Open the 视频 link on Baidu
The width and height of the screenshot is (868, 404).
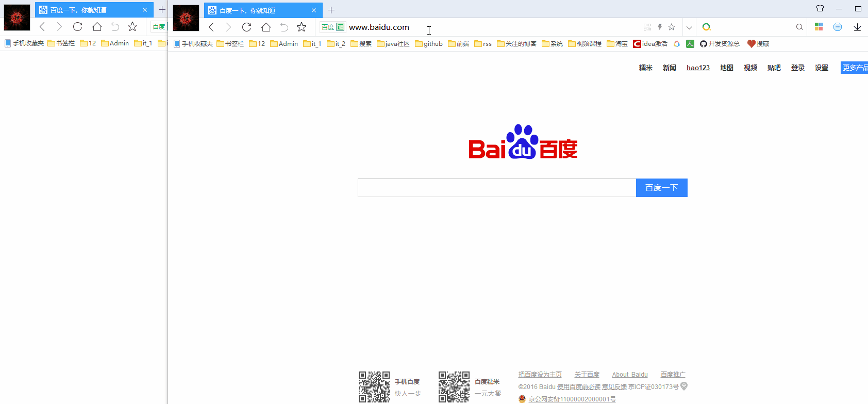point(750,68)
